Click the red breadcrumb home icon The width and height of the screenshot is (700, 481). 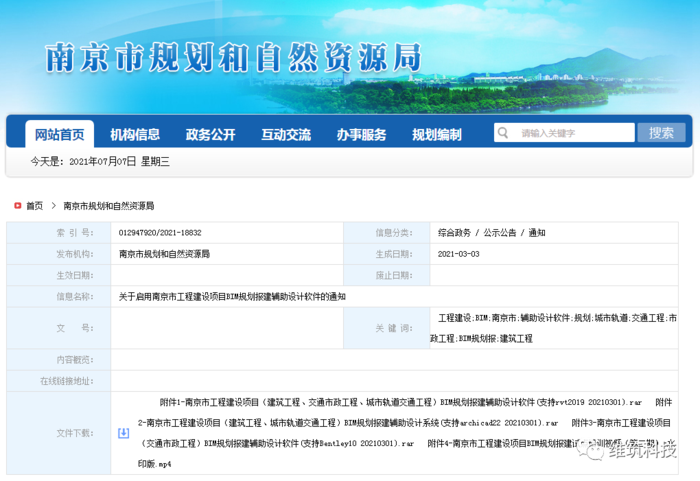click(x=18, y=205)
